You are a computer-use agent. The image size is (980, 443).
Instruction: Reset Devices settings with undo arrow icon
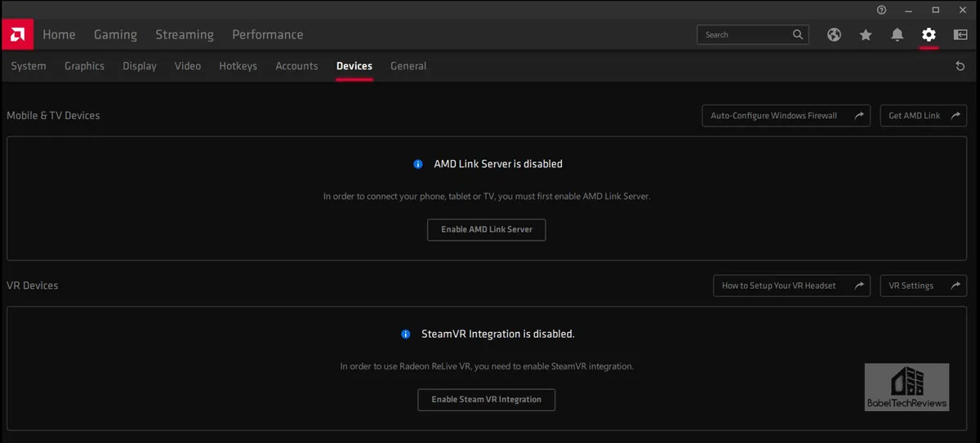[960, 66]
